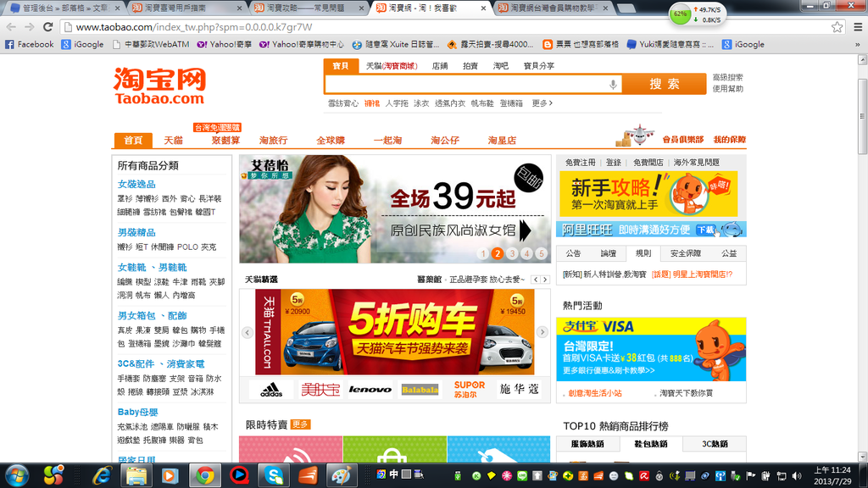
Task: Show the 鞋包熱銷 ranking tab
Action: coord(650,444)
